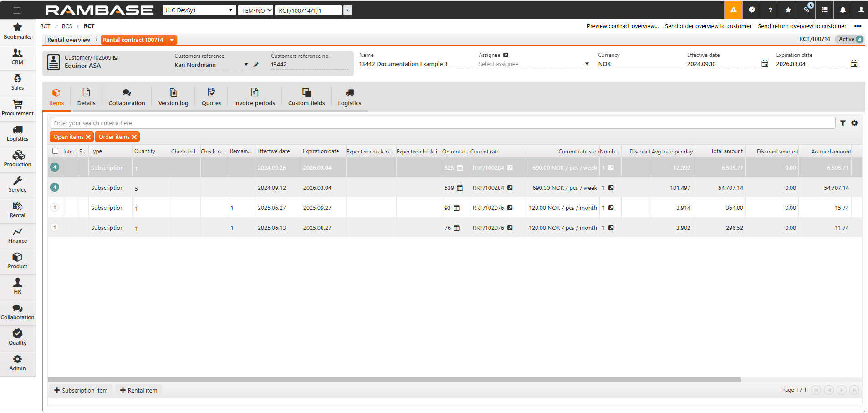The height and width of the screenshot is (413, 868).
Task: Open the Rental module
Action: pos(18,210)
